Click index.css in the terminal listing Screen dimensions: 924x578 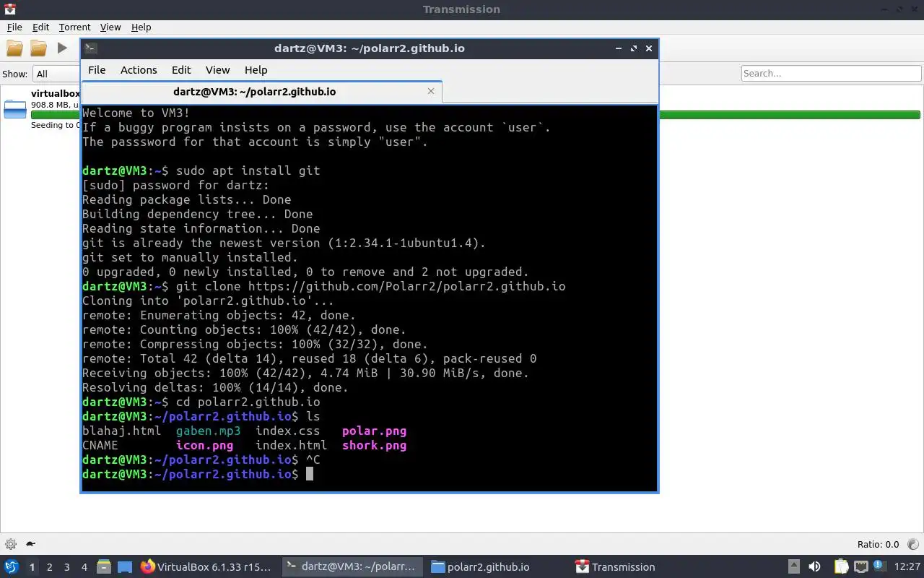click(x=287, y=431)
